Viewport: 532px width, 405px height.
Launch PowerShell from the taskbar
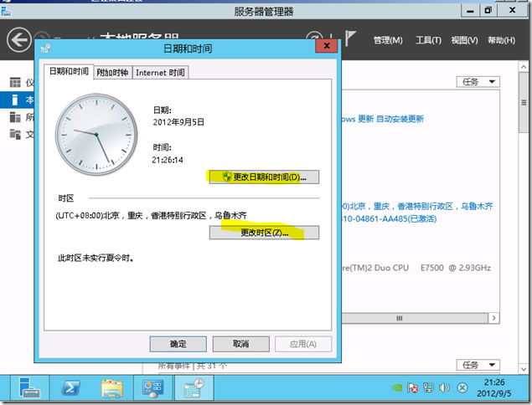coord(73,388)
